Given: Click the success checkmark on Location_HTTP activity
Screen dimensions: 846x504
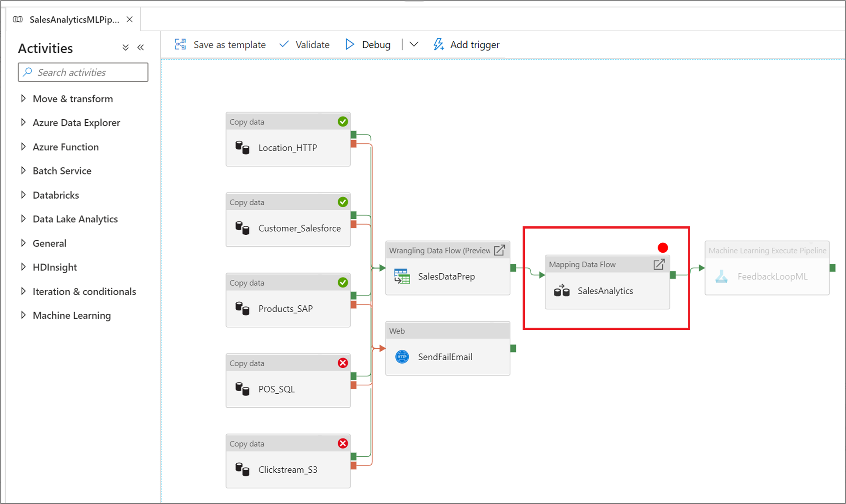Looking at the screenshot, I should 342,121.
